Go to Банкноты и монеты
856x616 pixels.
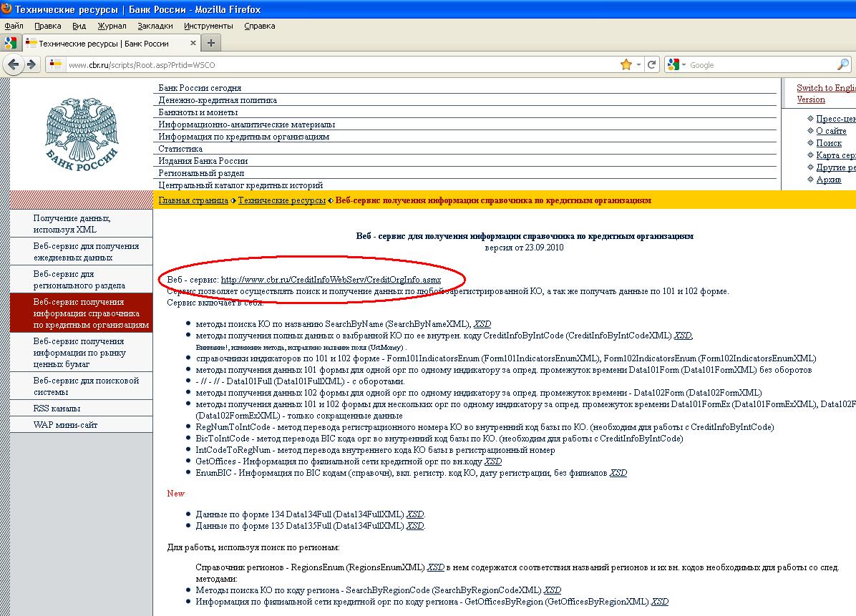[198, 112]
